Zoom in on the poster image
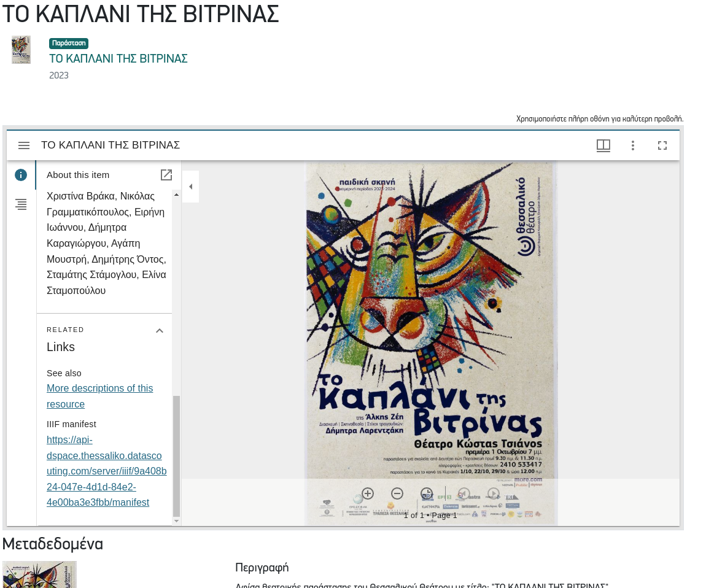The width and height of the screenshot is (706, 588). tap(368, 493)
